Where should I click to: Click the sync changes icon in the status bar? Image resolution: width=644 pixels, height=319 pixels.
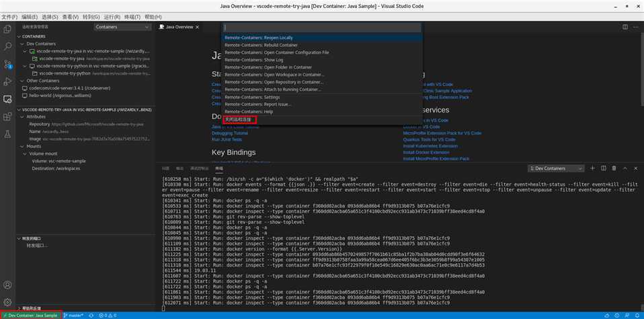(x=91, y=316)
